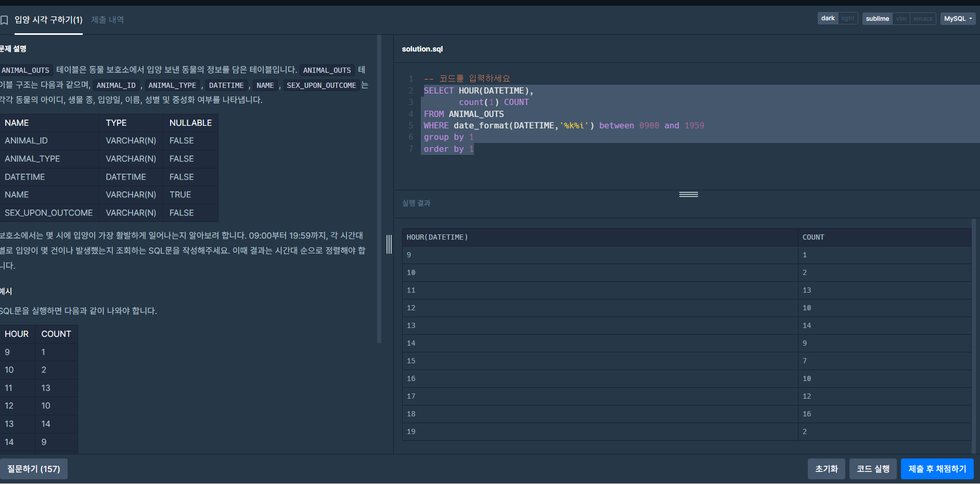980x485 pixels.
Task: Choose the vim keymap option
Action: click(901, 19)
